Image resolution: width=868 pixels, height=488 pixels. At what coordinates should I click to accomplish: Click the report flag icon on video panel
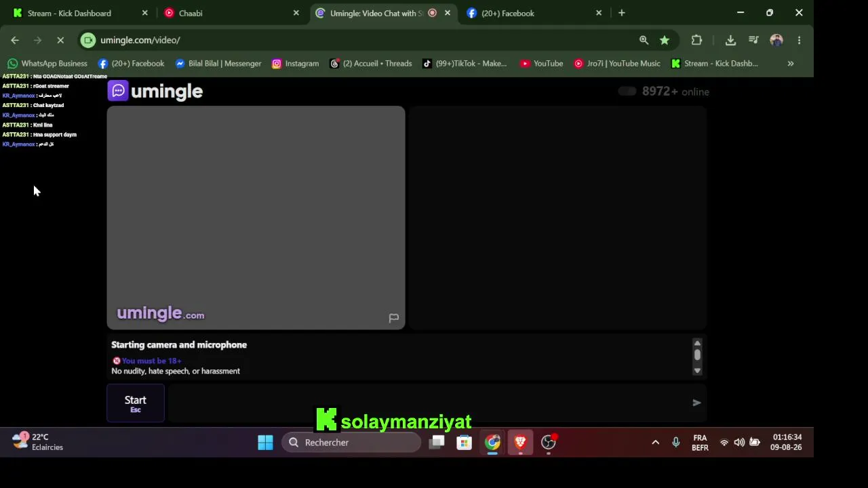[x=393, y=318]
